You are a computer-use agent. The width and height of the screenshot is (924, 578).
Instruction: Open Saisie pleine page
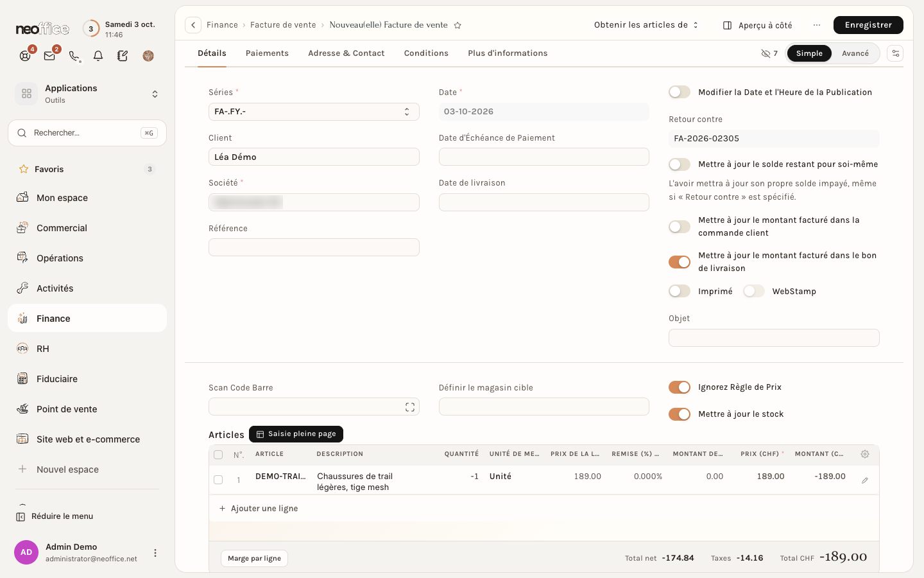tap(296, 434)
